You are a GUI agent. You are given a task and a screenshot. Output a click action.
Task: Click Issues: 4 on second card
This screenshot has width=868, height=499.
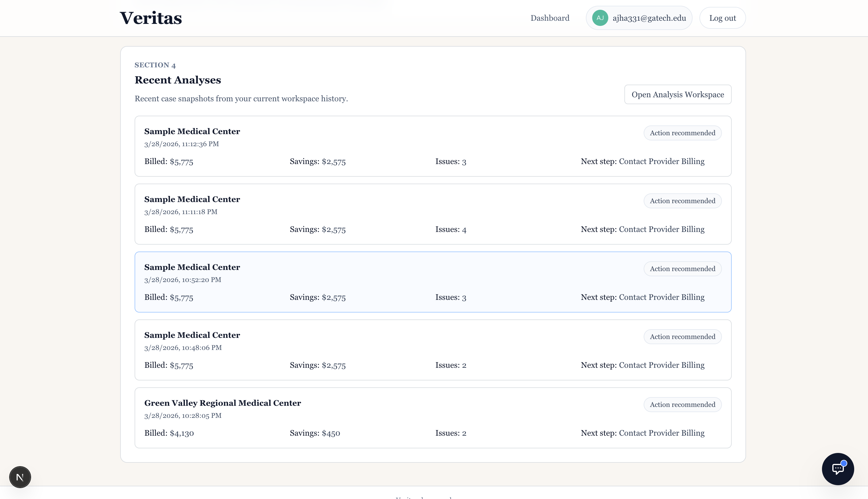[x=450, y=229]
